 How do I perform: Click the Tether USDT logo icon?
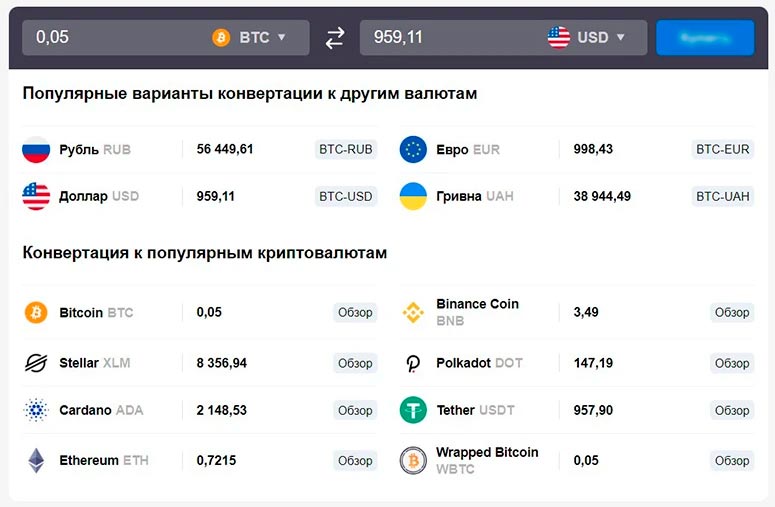pos(413,410)
